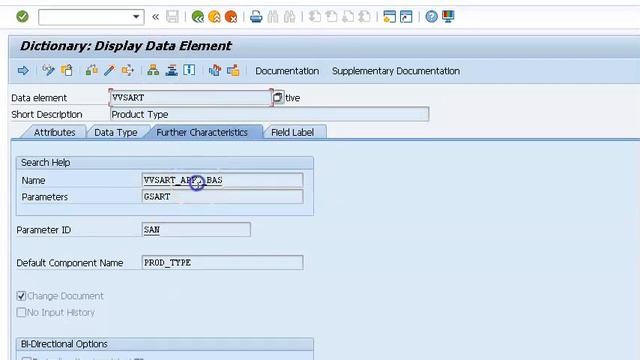Click the Data element VVSART field
The image size is (640, 360).
click(x=191, y=98)
